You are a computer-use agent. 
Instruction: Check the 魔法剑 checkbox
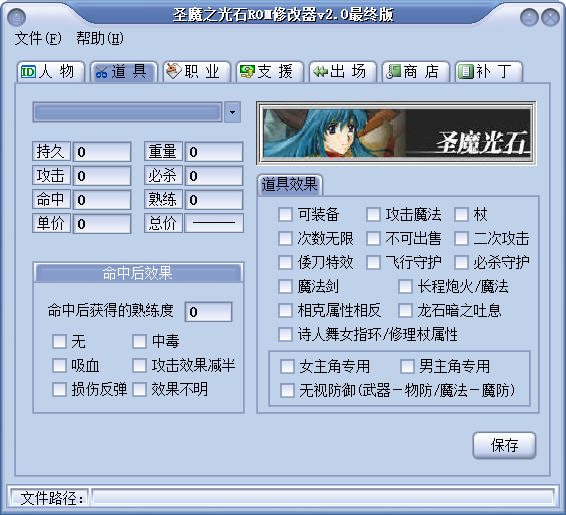pos(285,287)
